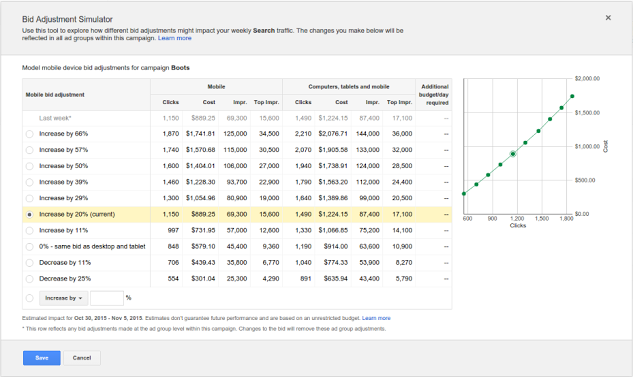This screenshot has height=378, width=633.
Task: Open Learn more link below estimates note
Action: point(376,318)
